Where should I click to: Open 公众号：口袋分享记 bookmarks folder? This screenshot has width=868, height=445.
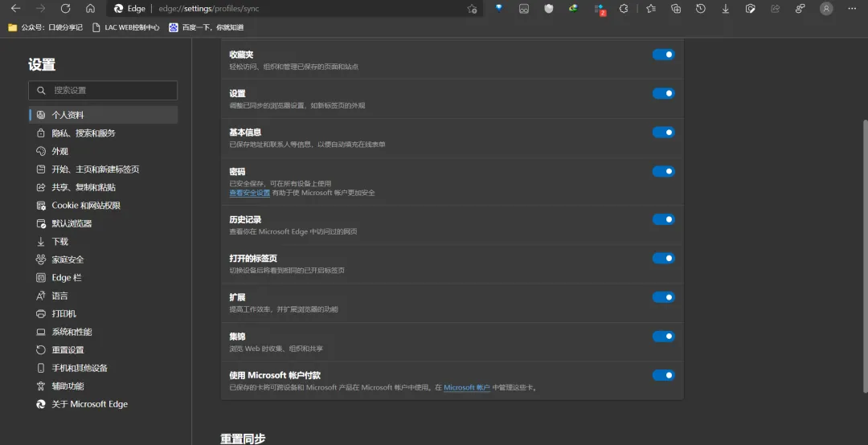tap(45, 27)
